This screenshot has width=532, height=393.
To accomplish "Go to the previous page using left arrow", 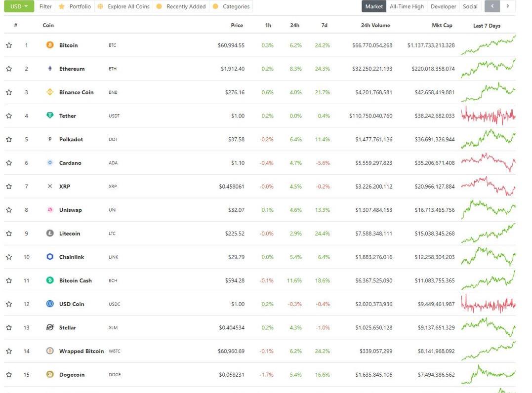I will tap(492, 6).
